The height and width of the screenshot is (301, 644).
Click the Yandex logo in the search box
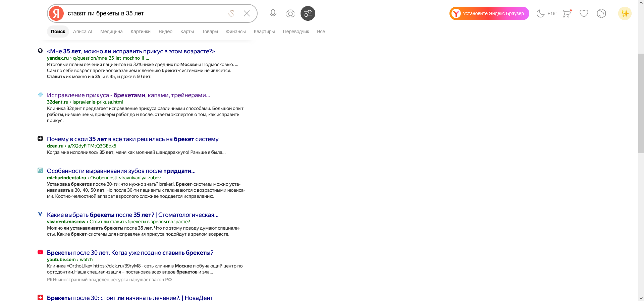56,13
